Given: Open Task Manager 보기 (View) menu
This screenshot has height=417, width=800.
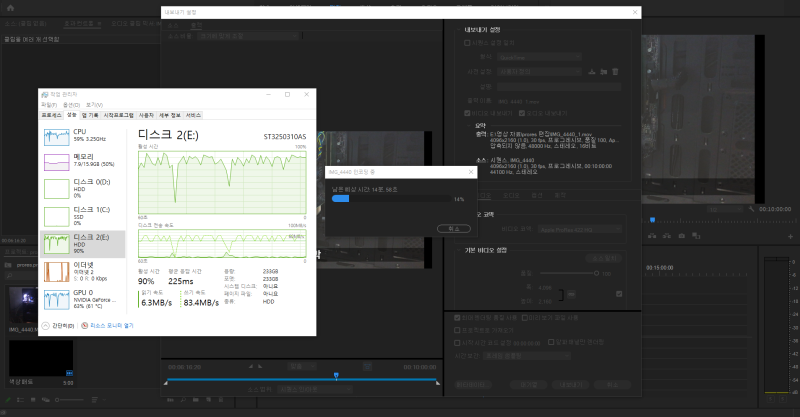Looking at the screenshot, I should 94,105.
